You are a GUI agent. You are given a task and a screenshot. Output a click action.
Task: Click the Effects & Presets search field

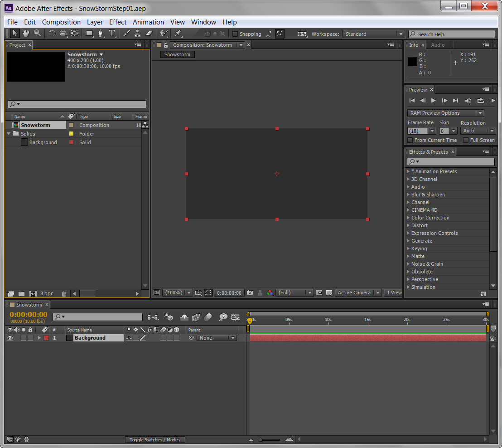(451, 161)
